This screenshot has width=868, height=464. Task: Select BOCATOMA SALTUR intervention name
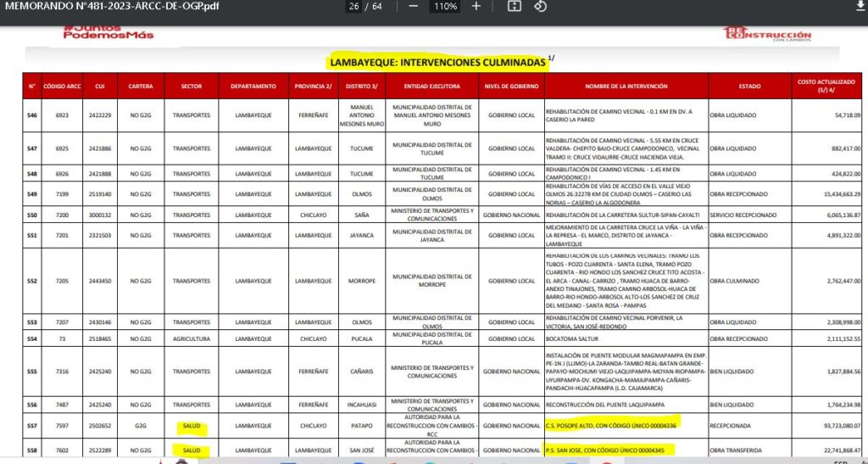572,338
